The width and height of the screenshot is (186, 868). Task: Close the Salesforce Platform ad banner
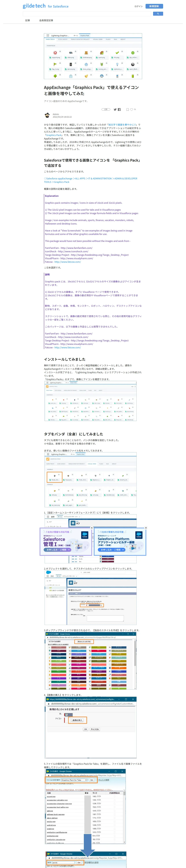146,528
